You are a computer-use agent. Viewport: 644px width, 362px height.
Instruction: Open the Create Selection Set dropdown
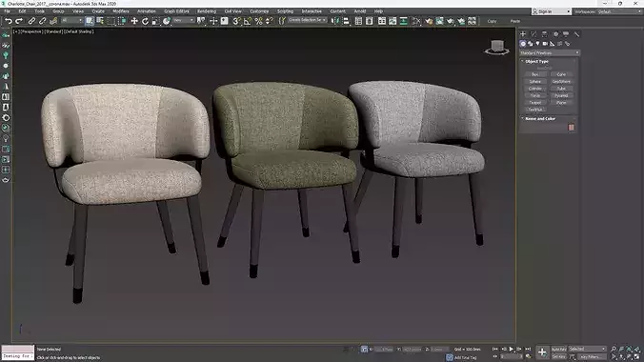(x=307, y=20)
